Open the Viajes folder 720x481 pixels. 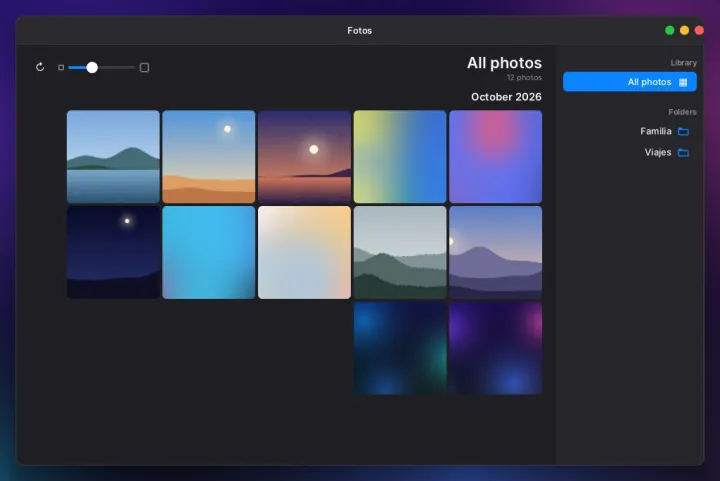click(630, 152)
